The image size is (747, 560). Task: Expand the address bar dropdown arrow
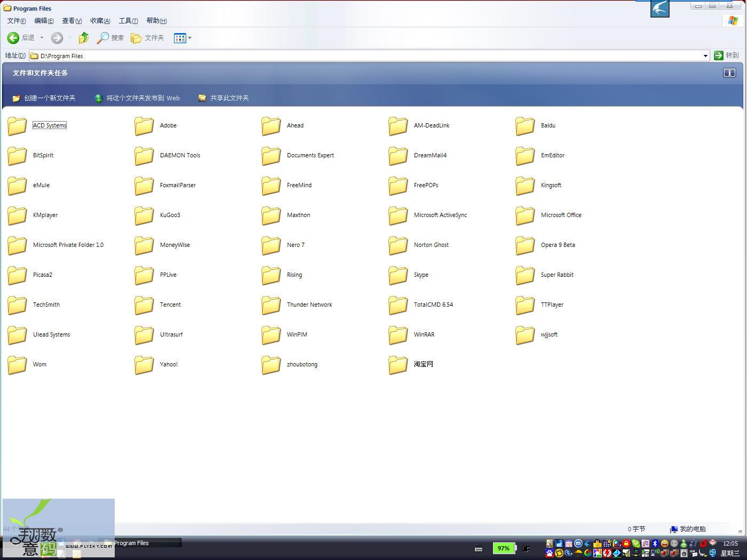[705, 55]
